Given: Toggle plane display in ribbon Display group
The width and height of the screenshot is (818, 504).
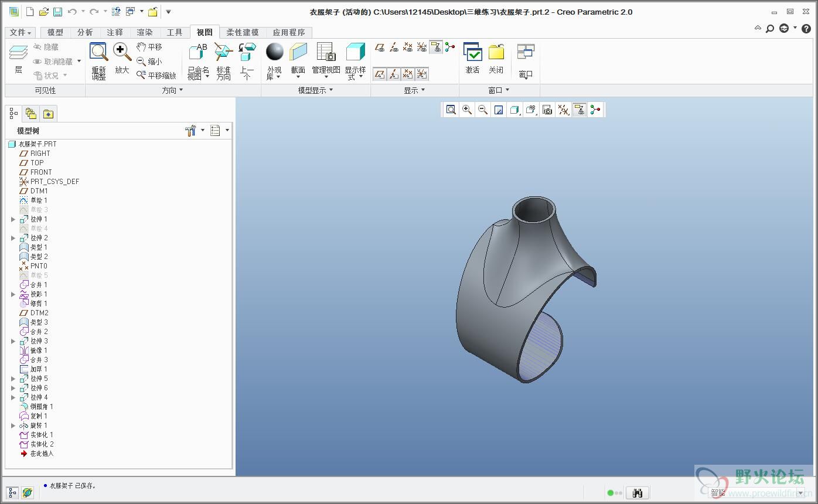Looking at the screenshot, I should click(x=380, y=47).
